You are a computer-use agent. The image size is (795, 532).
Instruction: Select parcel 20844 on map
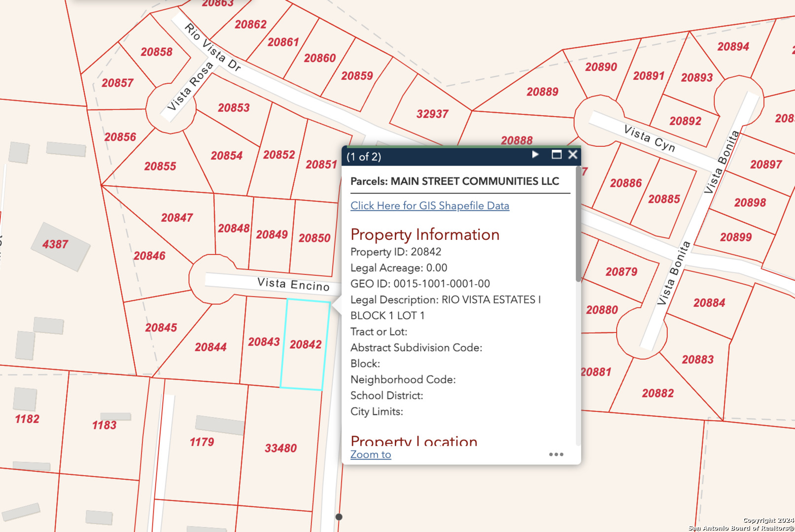[210, 347]
